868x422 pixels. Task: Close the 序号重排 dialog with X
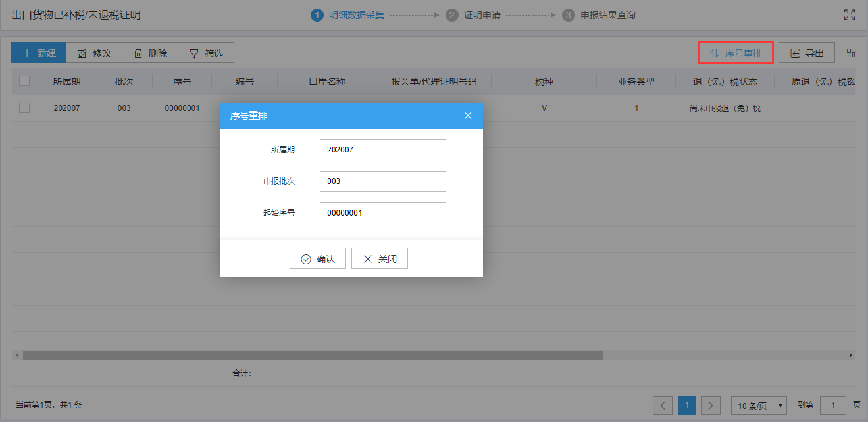coord(468,116)
